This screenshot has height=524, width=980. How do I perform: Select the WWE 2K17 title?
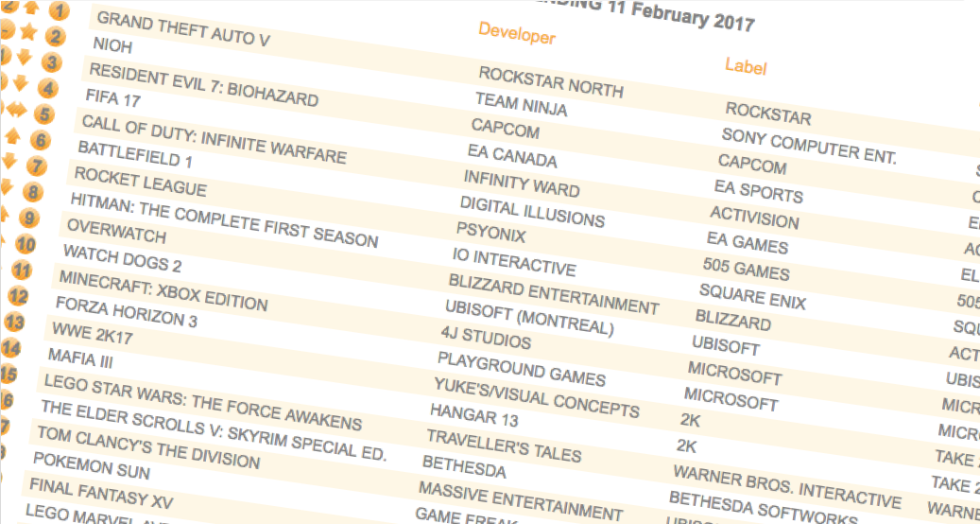92,334
